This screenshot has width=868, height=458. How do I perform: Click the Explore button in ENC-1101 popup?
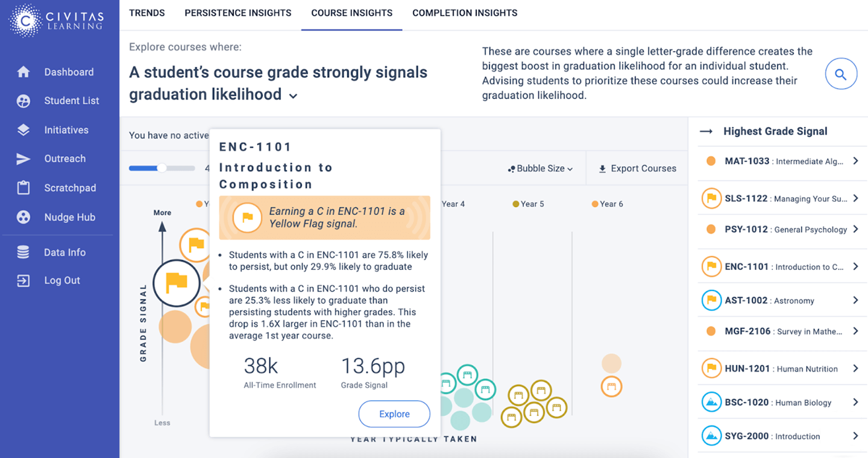pos(394,414)
